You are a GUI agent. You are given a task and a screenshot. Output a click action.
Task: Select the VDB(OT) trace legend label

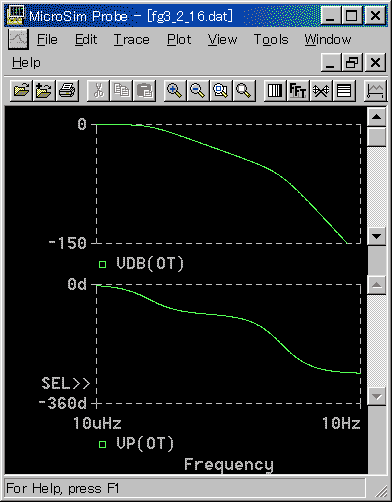click(x=150, y=264)
